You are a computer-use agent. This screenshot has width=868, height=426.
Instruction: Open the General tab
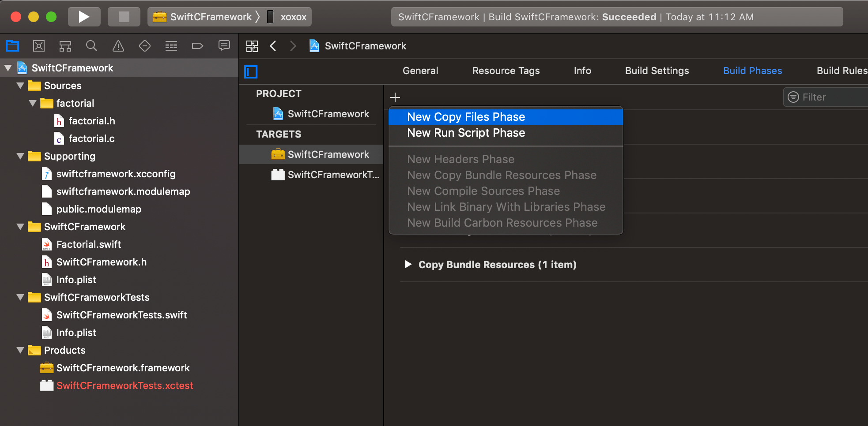(420, 71)
